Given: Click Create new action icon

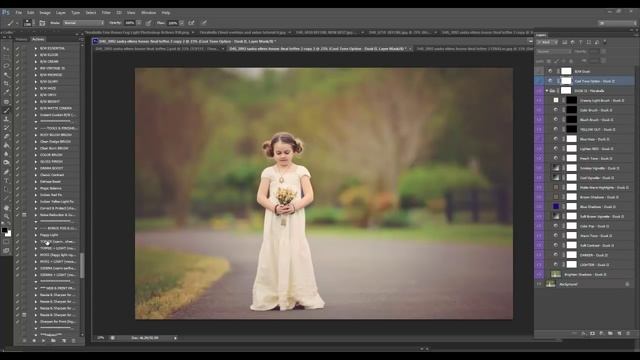Looking at the screenshot, I should click(x=64, y=340).
